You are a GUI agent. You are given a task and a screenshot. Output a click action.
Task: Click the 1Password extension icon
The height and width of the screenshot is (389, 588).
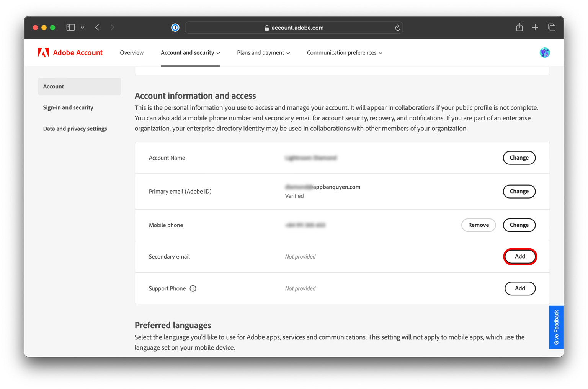(175, 28)
